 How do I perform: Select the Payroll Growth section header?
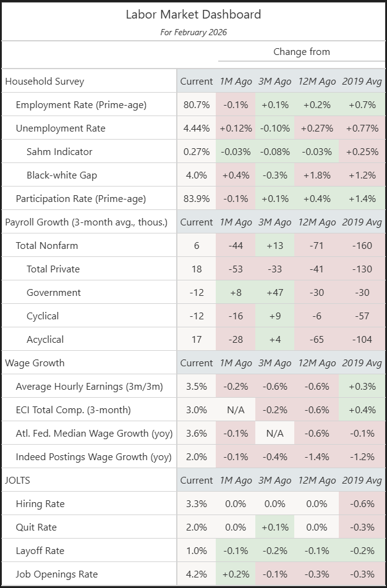[86, 222]
